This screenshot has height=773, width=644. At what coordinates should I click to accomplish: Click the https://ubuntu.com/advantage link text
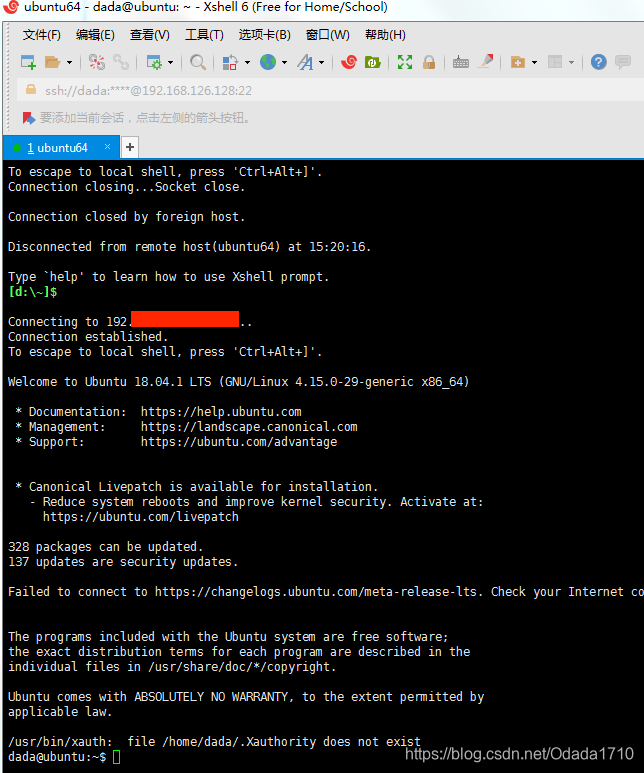(x=239, y=442)
